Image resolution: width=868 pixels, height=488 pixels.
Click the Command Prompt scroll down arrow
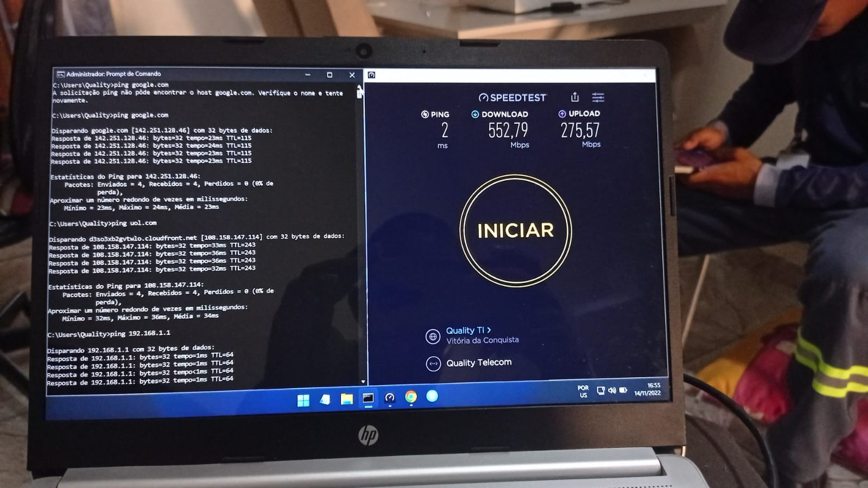pos(363,382)
